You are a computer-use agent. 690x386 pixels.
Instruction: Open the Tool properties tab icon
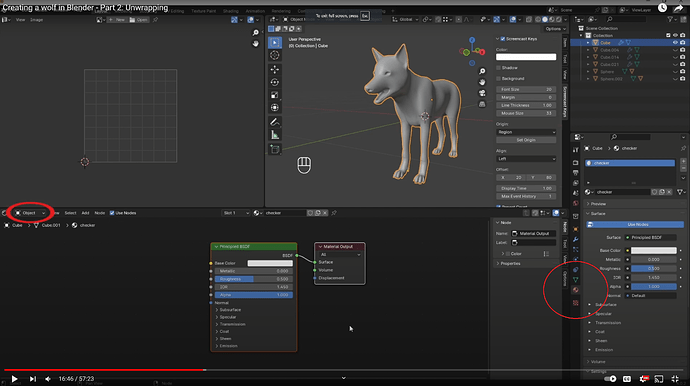576,150
